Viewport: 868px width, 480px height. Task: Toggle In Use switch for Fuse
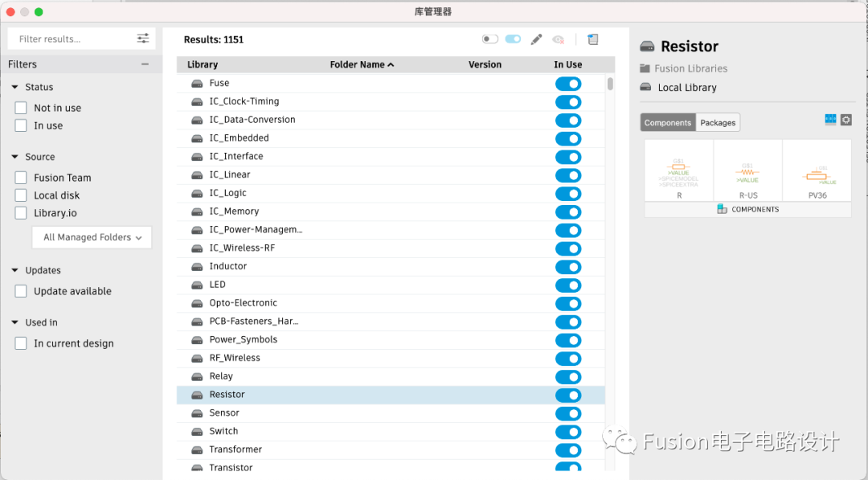click(x=568, y=84)
